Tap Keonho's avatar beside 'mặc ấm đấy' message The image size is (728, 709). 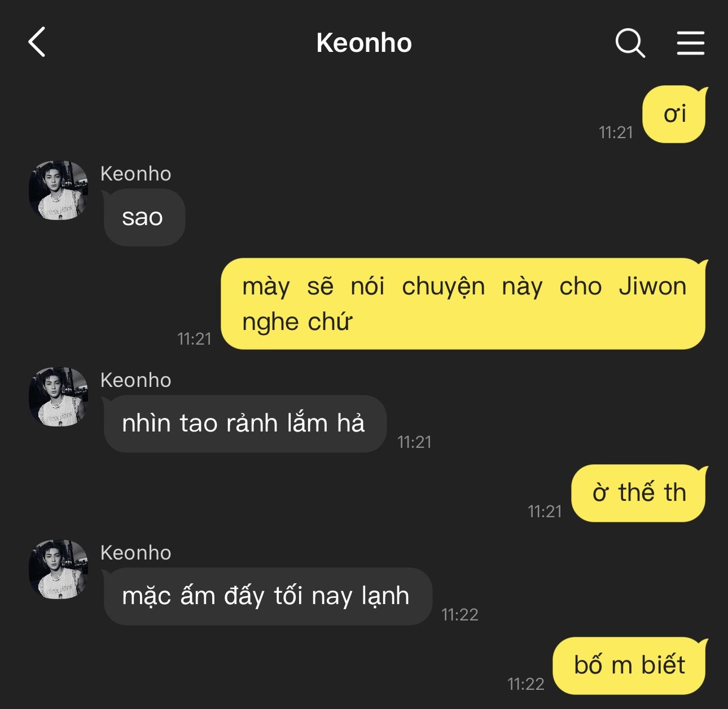point(59,569)
